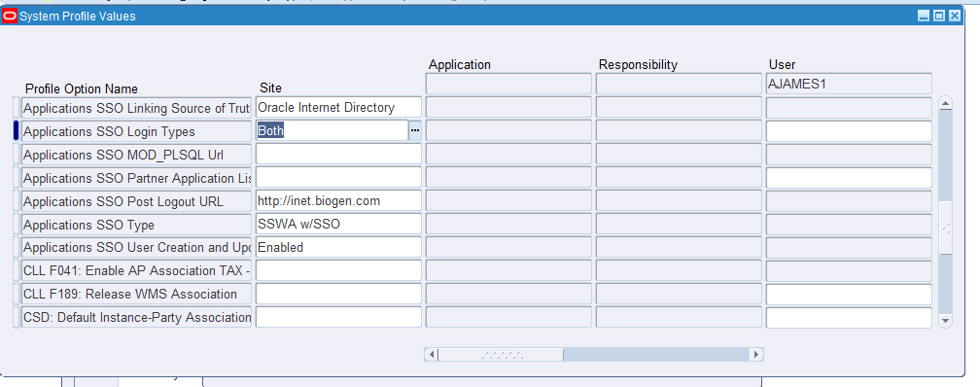The image size is (980, 387).
Task: Click the Oracle icon in title bar
Action: pyautogui.click(x=10, y=17)
